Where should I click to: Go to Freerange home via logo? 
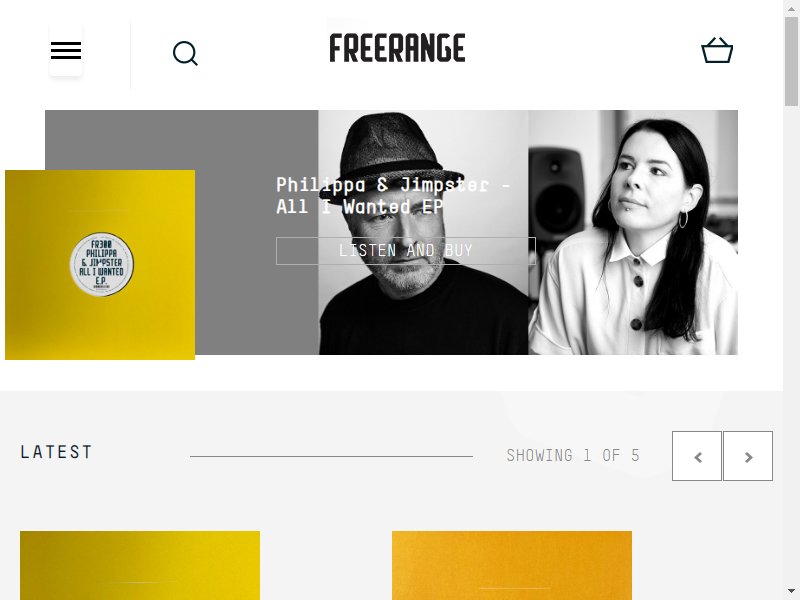coord(397,48)
